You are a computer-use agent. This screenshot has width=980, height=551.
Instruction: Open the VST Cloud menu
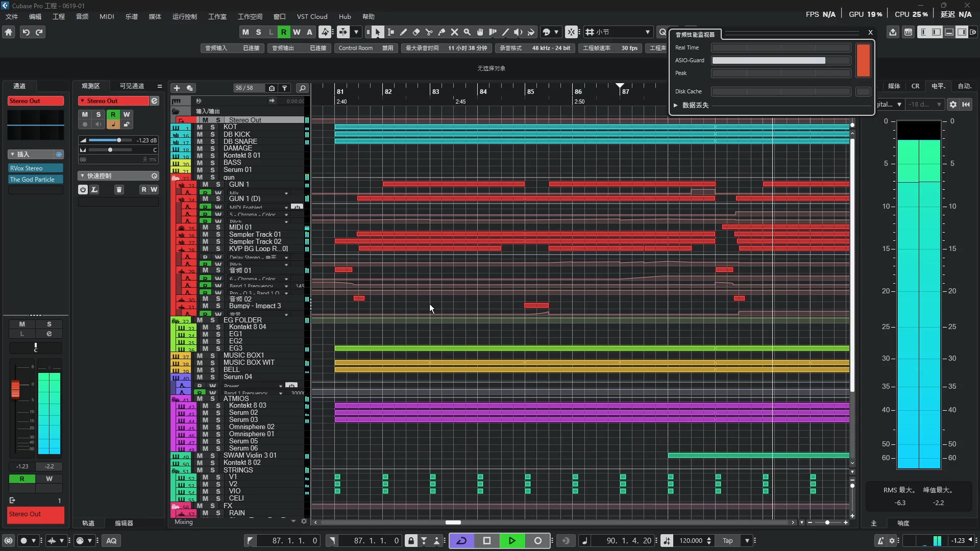pyautogui.click(x=312, y=16)
